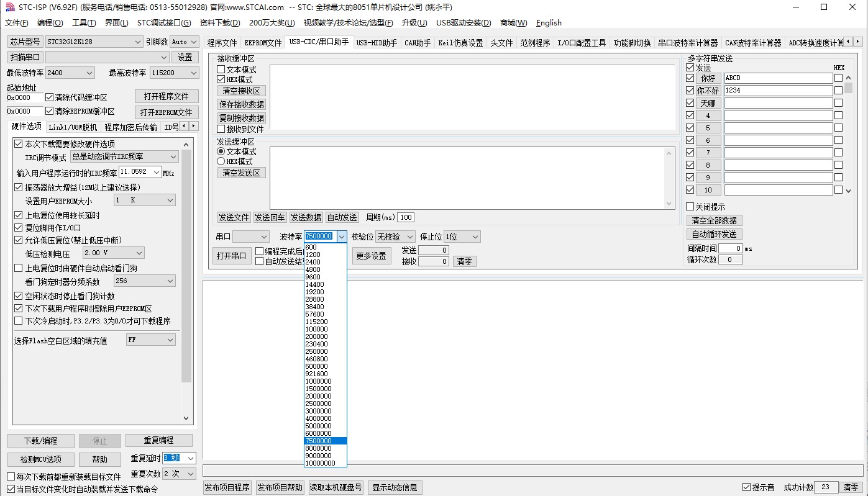Open 停止位 1位 dropdown
868x496 pixels.
[462, 237]
